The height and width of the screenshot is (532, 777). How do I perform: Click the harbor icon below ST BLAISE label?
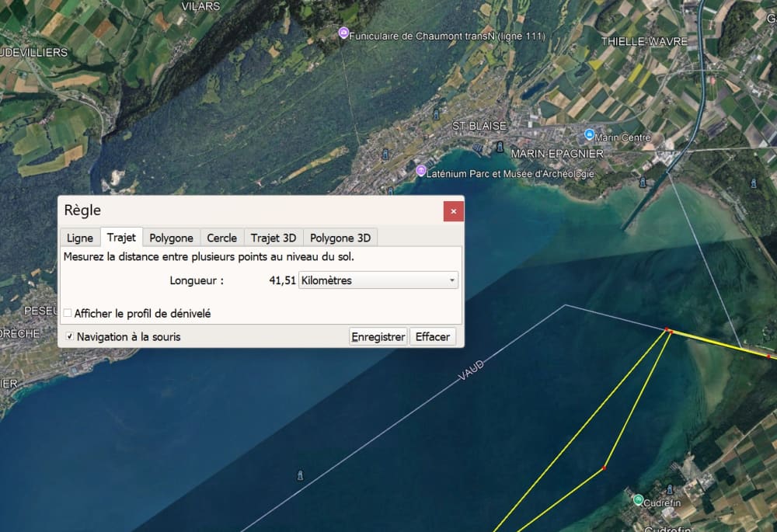pos(500,147)
